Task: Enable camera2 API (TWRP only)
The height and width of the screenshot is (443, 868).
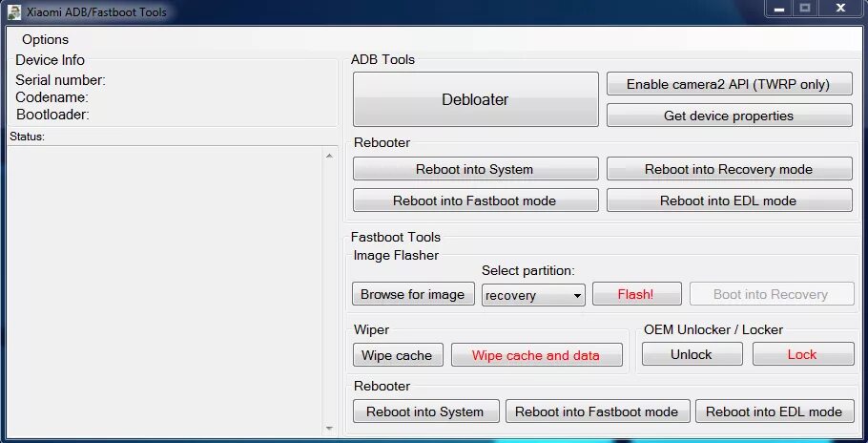Action: [x=729, y=84]
